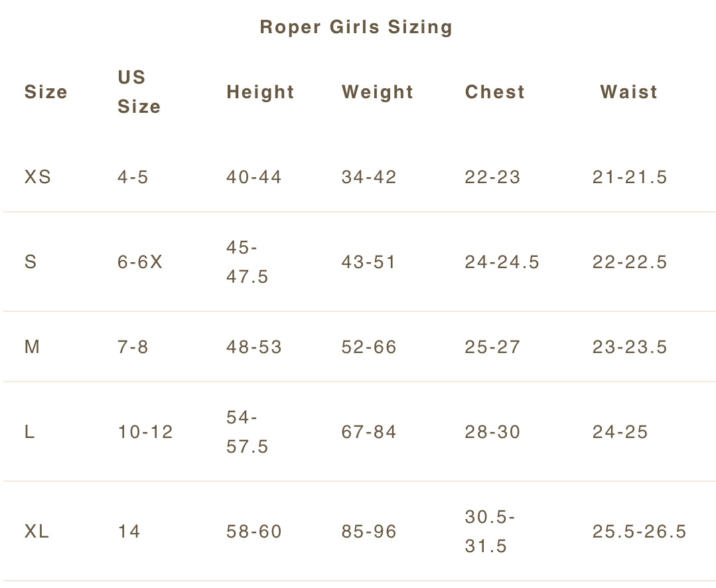Click the Chest column header
Screen dimensions: 716x588
(495, 92)
